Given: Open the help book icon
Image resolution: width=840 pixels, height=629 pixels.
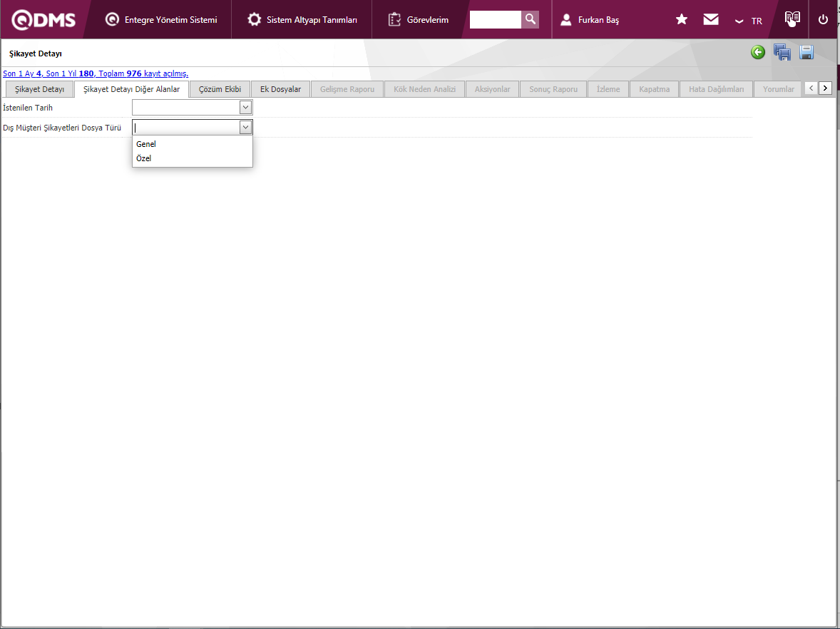Looking at the screenshot, I should coord(792,19).
